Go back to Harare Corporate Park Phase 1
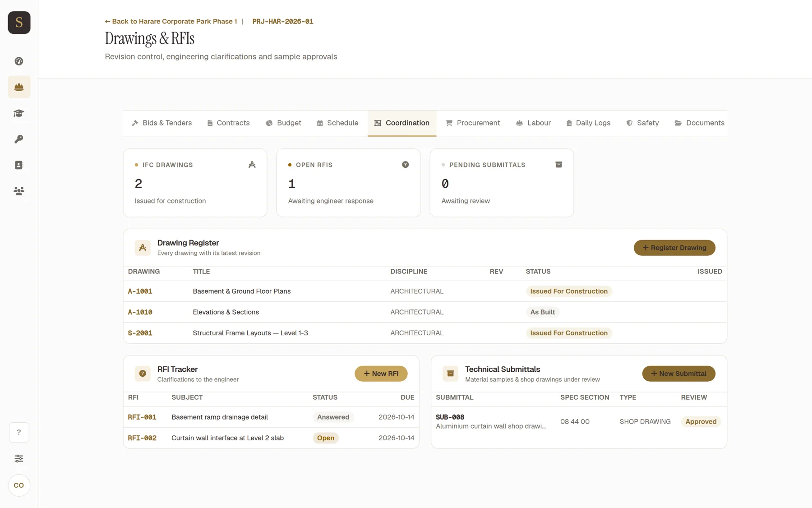This screenshot has width=812, height=508. (x=171, y=21)
